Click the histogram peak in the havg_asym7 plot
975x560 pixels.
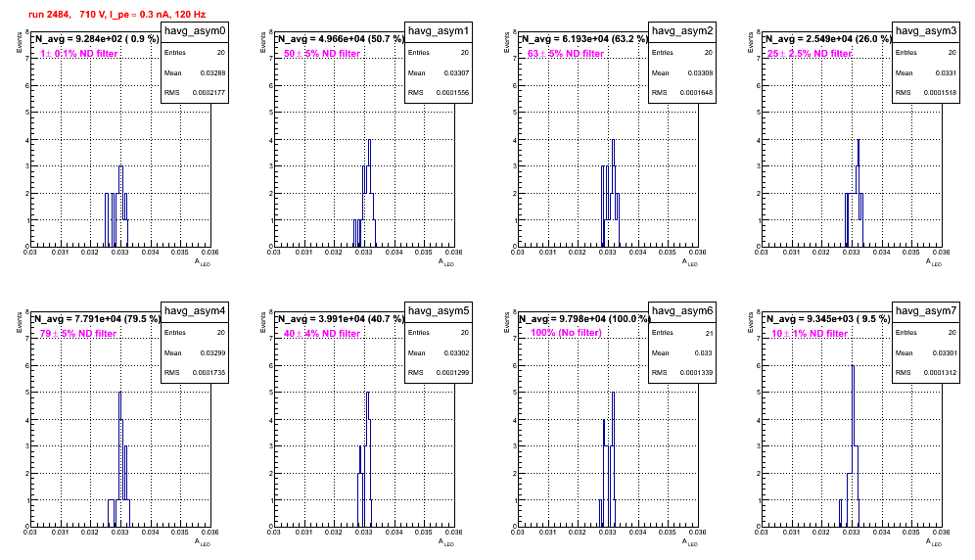[853, 366]
